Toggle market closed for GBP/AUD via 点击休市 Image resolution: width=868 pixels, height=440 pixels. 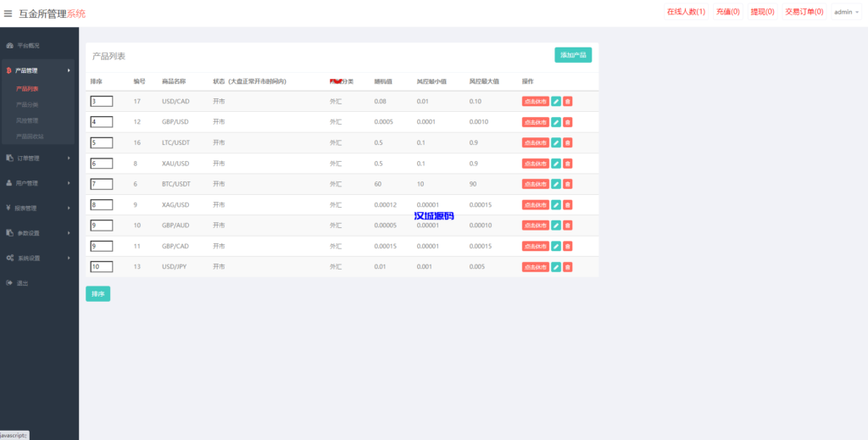click(x=535, y=226)
